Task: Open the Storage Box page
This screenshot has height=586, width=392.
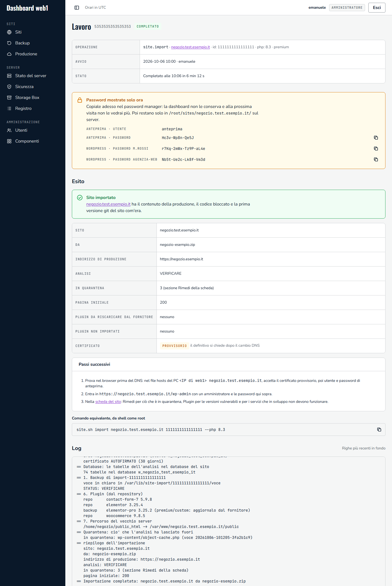Action: [x=33, y=98]
